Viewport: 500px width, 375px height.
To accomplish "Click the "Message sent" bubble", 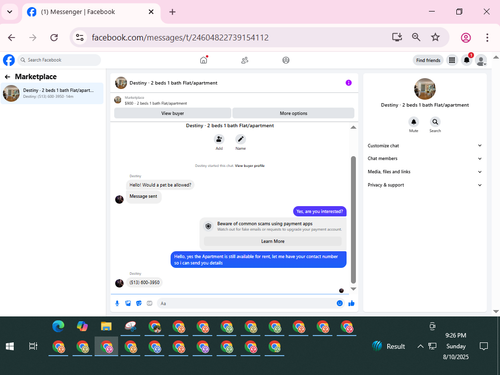I will (143, 197).
